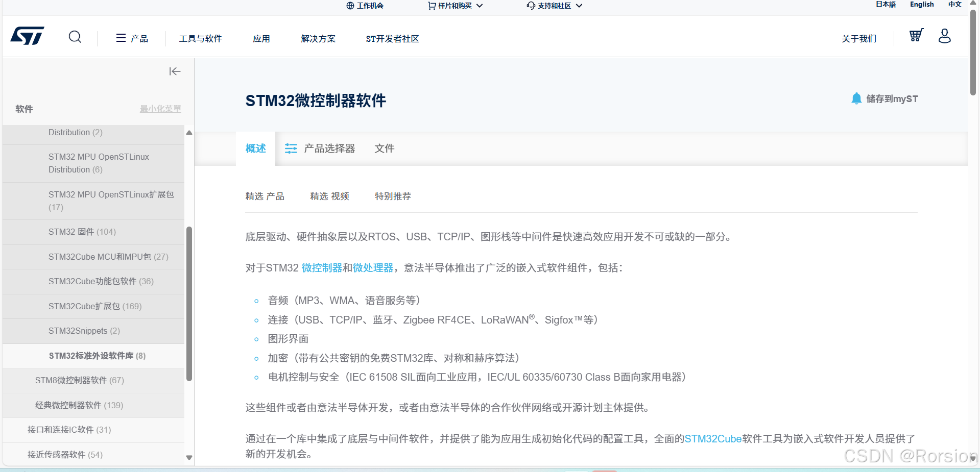Select the 精选 视频 sub-tab

click(330, 196)
